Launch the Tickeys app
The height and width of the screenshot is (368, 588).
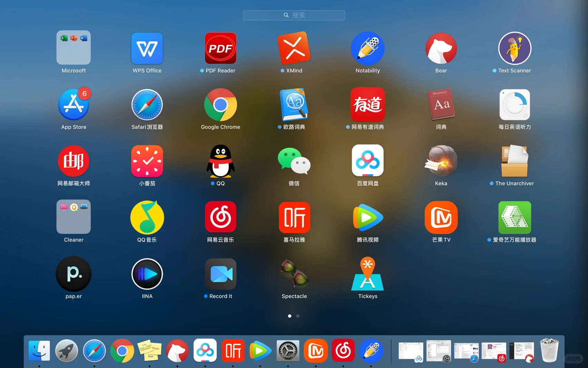(368, 274)
